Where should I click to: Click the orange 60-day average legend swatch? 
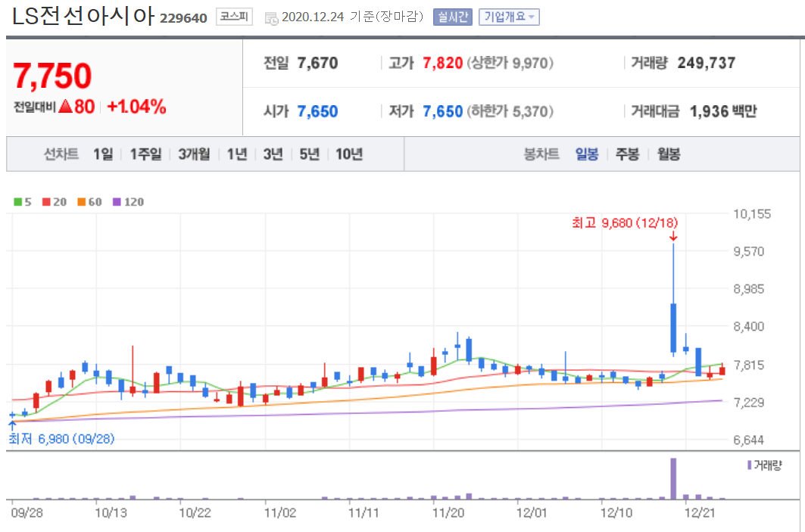click(82, 201)
